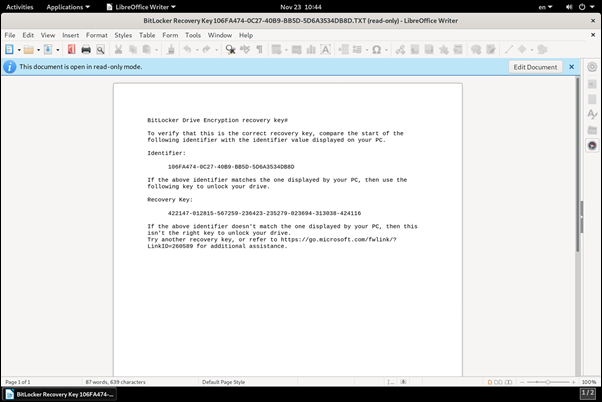Click the Undo arrow icon

click(187, 50)
